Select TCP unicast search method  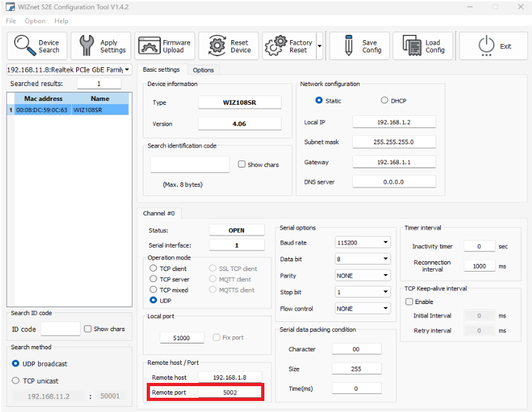click(16, 381)
